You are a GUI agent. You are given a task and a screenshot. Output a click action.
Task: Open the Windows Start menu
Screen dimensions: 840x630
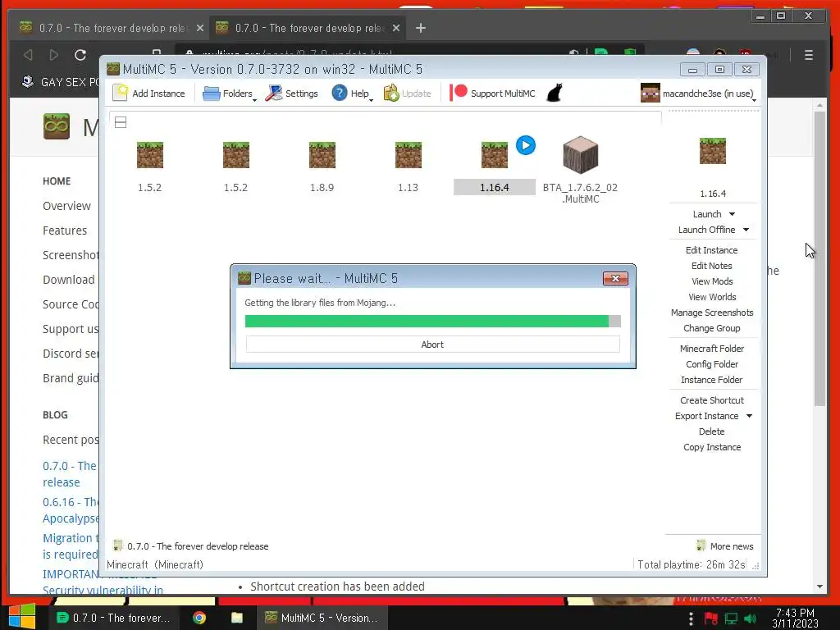click(22, 617)
